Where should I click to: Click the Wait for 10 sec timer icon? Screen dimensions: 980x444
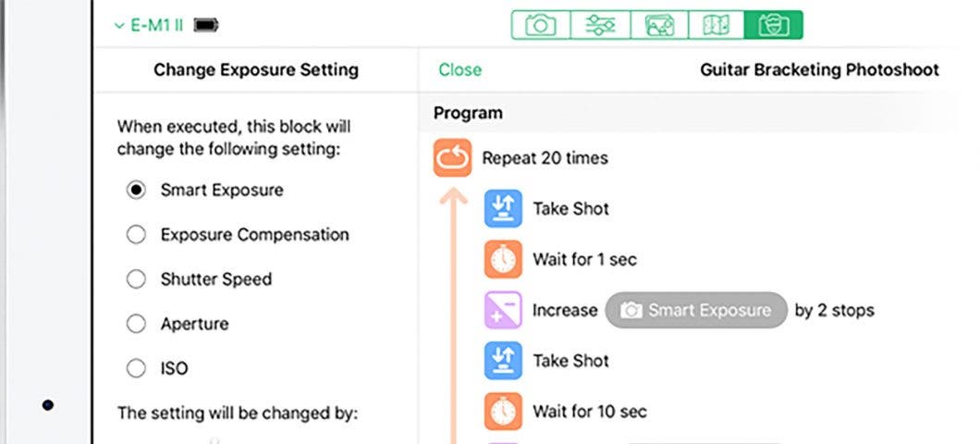[x=503, y=412]
